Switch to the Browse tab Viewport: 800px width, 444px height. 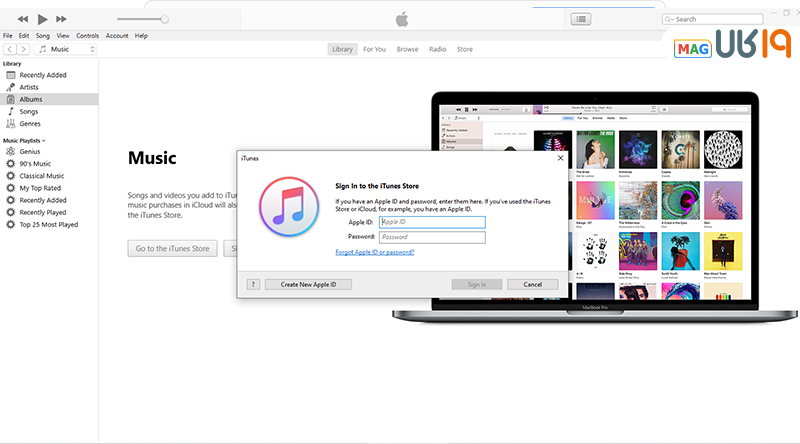(x=407, y=49)
